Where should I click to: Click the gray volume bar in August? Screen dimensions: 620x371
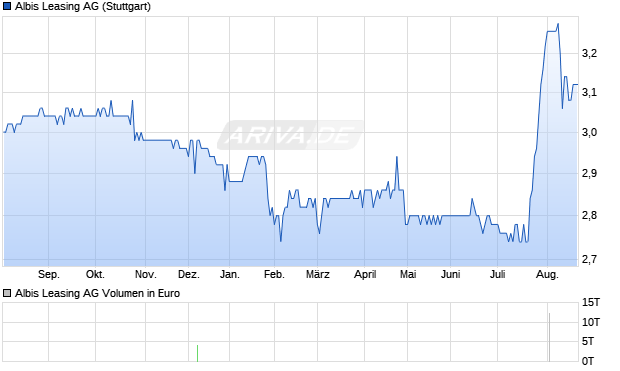[549, 337]
